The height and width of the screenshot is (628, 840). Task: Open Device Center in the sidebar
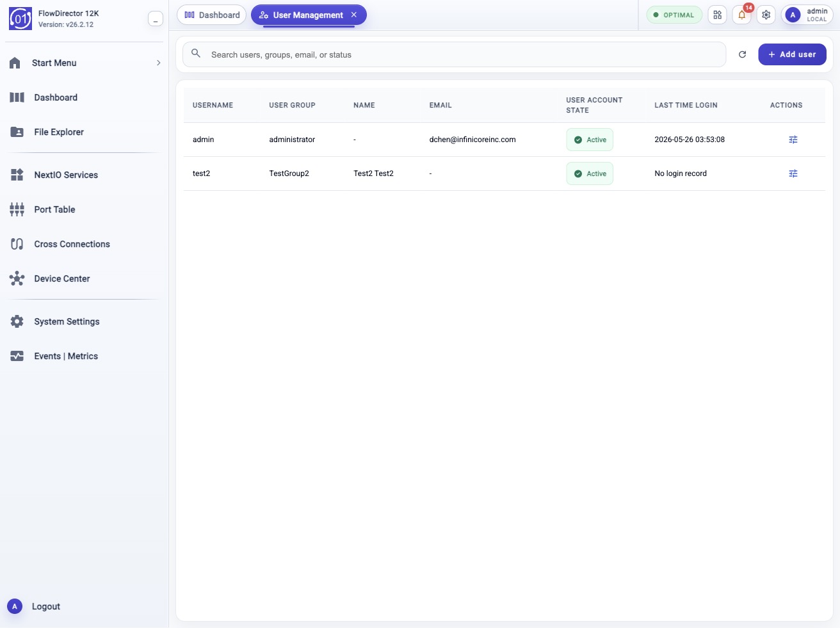tap(85, 278)
